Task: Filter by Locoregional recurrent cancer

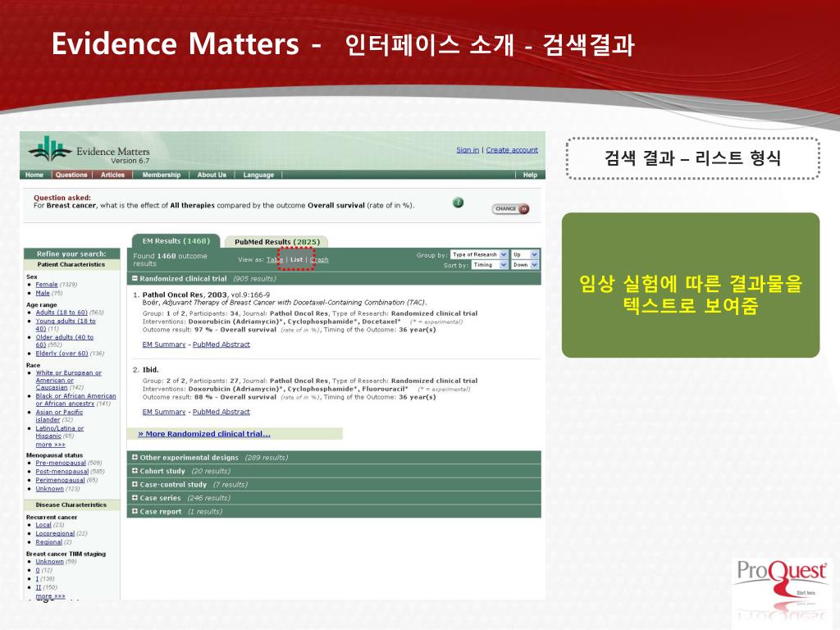Action: (x=55, y=533)
